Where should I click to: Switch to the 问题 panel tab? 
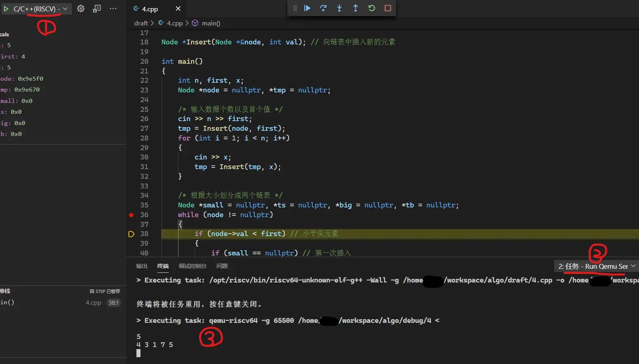coord(222,266)
